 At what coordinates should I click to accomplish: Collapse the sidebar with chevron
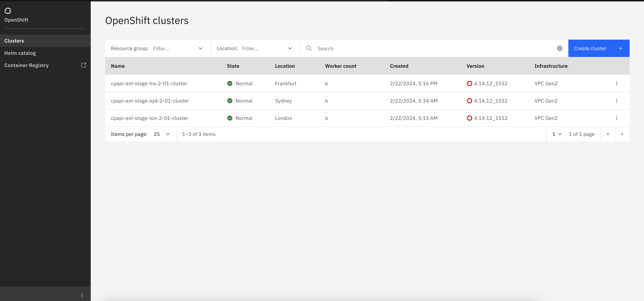pyautogui.click(x=82, y=295)
